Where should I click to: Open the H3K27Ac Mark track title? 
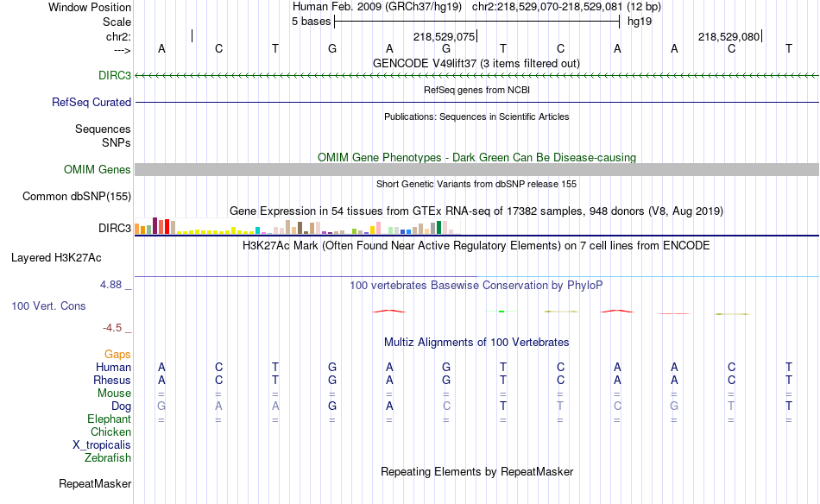click(x=476, y=246)
